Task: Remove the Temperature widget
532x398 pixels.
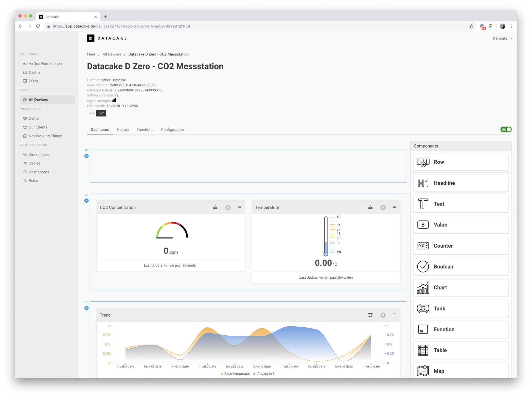Action: [383, 207]
